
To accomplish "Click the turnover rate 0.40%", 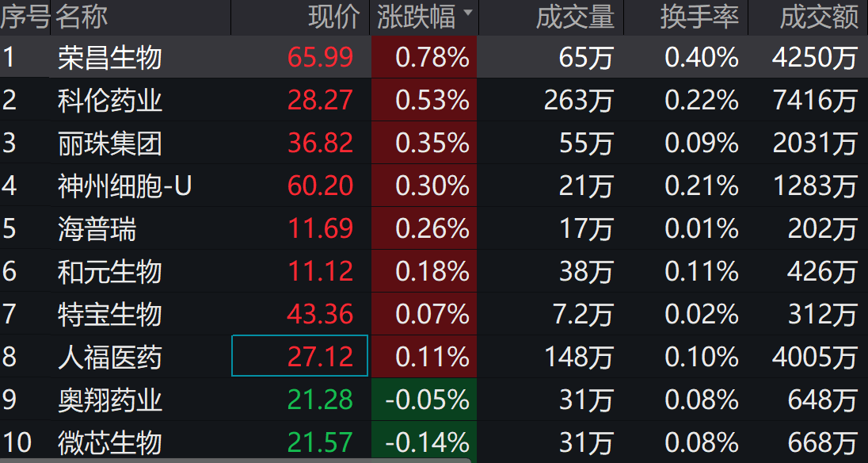I will [702, 58].
